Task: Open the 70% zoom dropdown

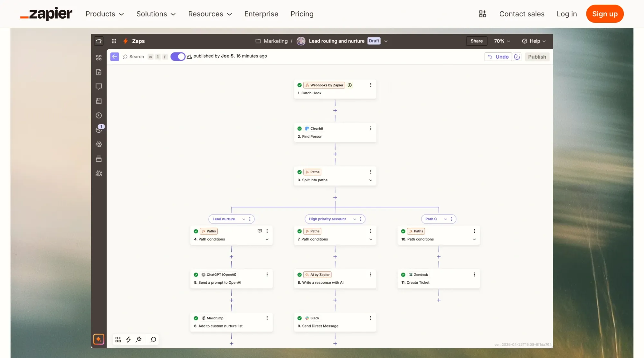Action: pyautogui.click(x=502, y=41)
